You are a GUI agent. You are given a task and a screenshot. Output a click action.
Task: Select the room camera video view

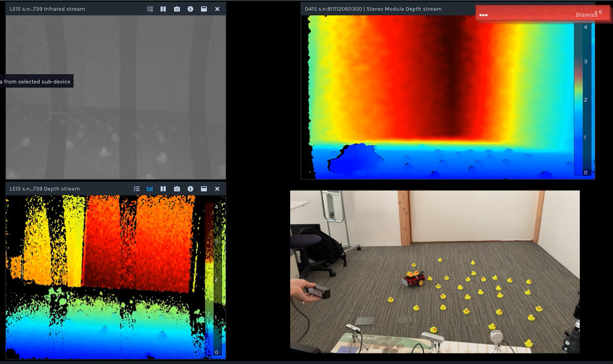pos(435,272)
